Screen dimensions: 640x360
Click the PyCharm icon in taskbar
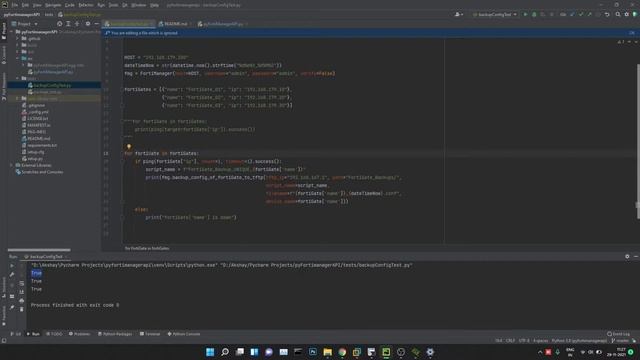tap(386, 352)
